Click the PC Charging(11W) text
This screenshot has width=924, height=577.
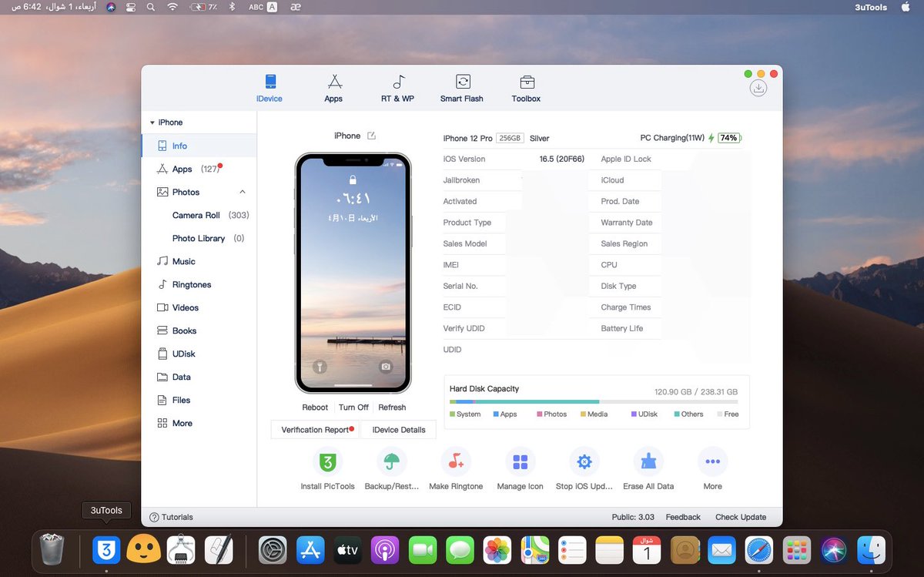tap(672, 138)
